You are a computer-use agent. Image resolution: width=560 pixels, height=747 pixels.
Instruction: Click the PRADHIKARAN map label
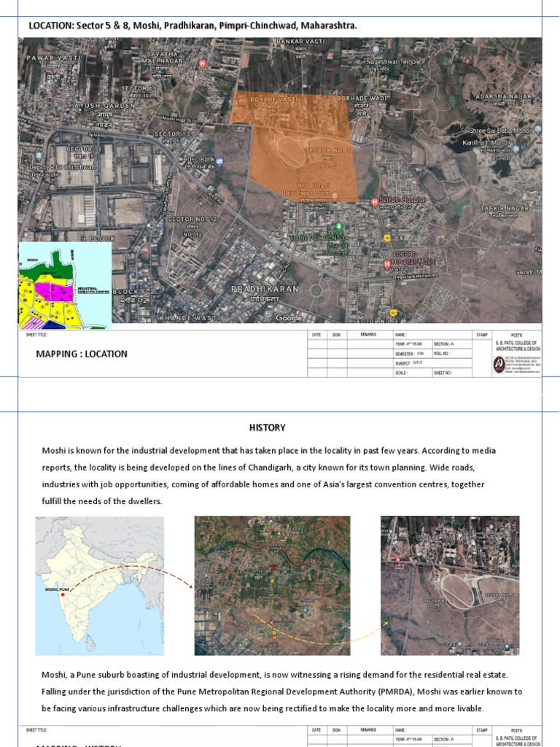coord(265,289)
